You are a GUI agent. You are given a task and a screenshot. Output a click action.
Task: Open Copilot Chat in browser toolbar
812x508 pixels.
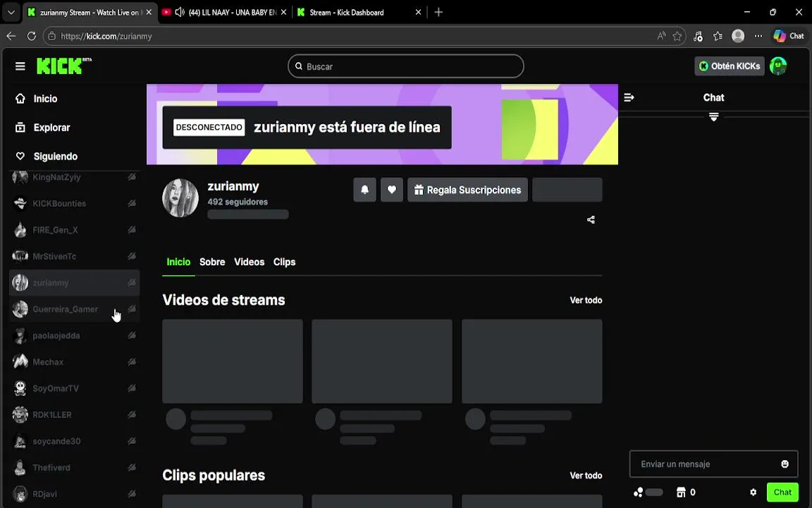(789, 36)
